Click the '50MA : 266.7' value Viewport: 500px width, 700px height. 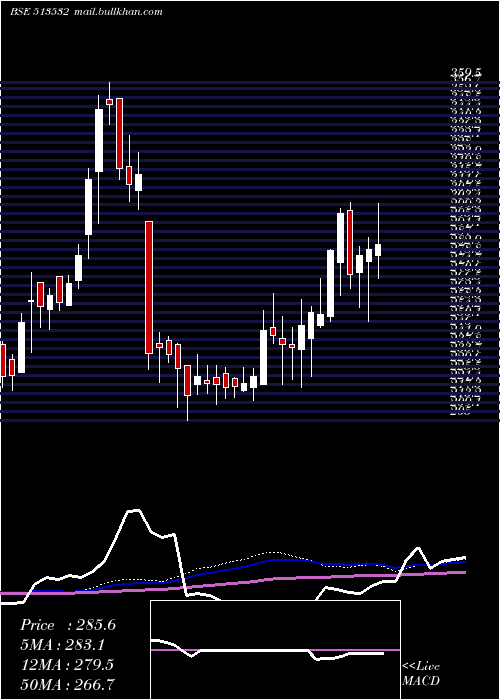coord(67,684)
